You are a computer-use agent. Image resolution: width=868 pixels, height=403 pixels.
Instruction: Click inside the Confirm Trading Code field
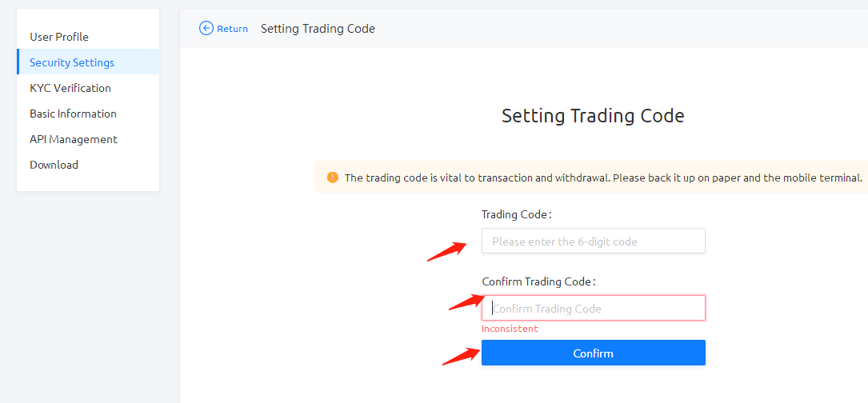click(594, 309)
